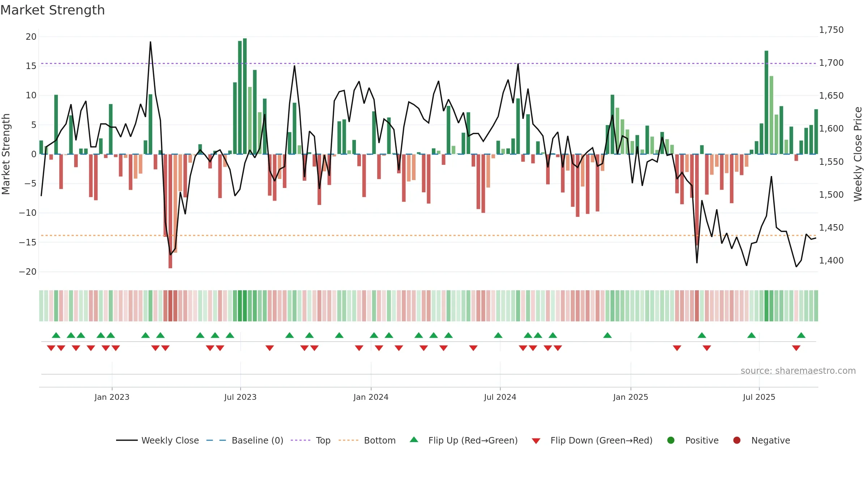Click the orange dotted Bottom threshold line in chart
The image size is (868, 488).
click(x=429, y=236)
